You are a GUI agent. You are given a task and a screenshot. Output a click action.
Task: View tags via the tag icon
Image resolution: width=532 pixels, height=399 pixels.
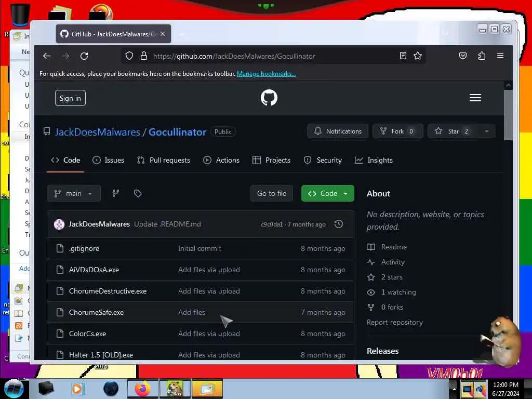pos(137,193)
